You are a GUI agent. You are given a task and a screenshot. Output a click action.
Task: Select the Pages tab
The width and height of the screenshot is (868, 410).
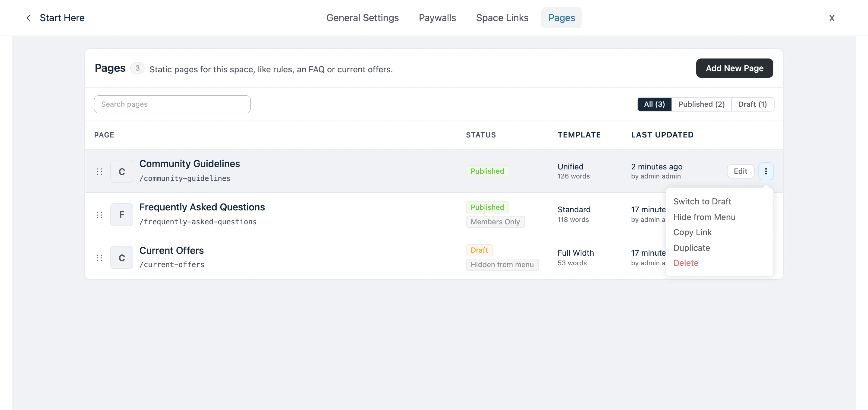(x=562, y=18)
